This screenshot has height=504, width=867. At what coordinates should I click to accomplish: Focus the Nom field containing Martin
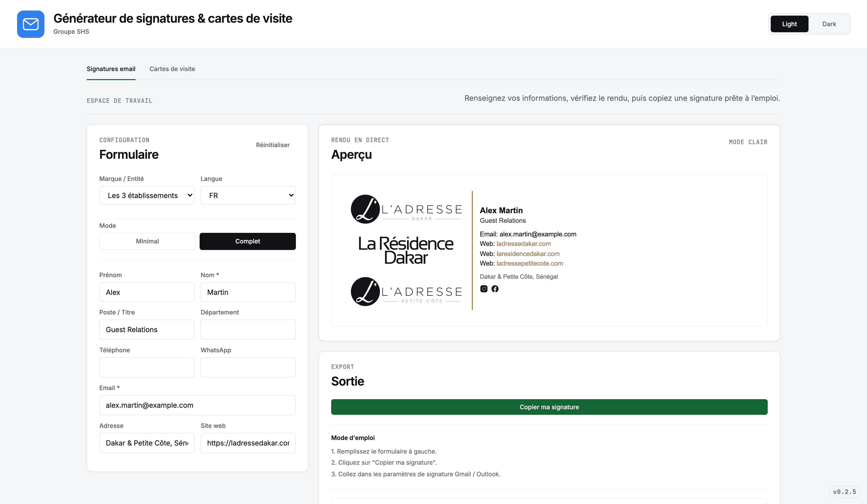(x=248, y=292)
